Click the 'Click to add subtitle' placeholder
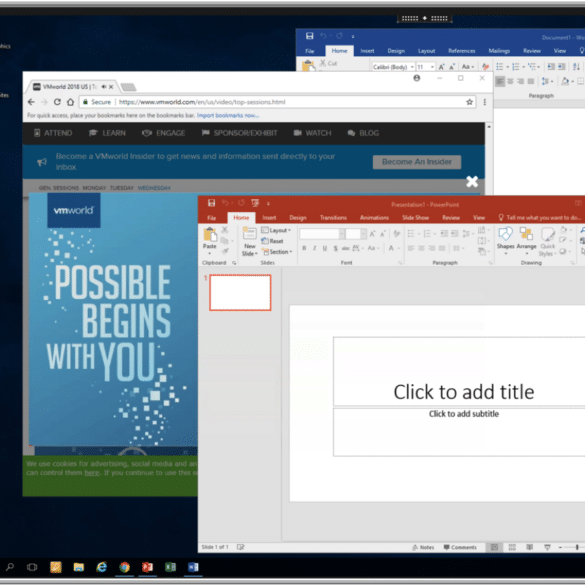585x585 pixels. (x=463, y=414)
